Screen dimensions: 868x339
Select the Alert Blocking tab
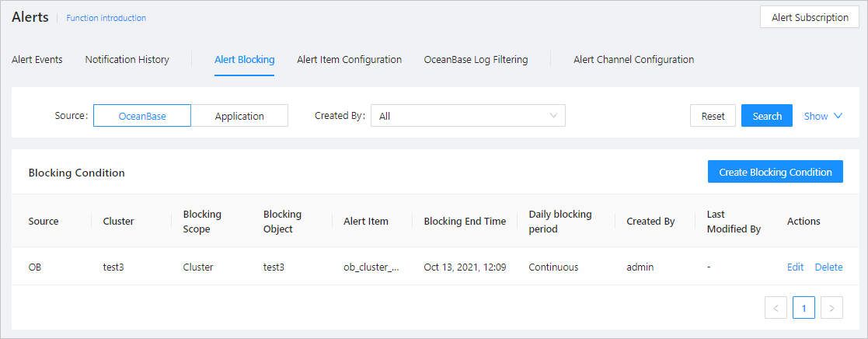coord(244,60)
